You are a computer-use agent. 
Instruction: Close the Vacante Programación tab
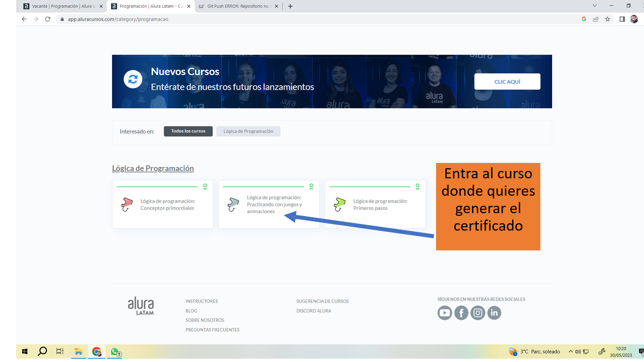pyautogui.click(x=101, y=6)
